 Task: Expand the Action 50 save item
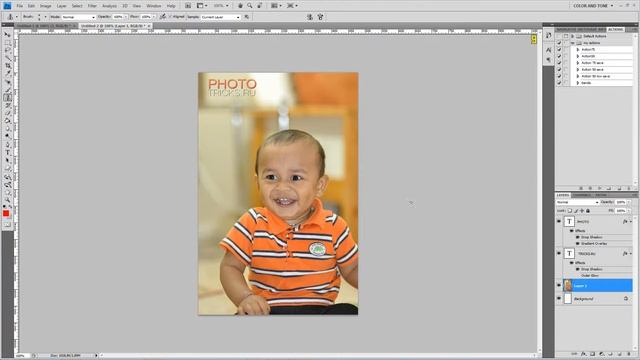(578, 69)
